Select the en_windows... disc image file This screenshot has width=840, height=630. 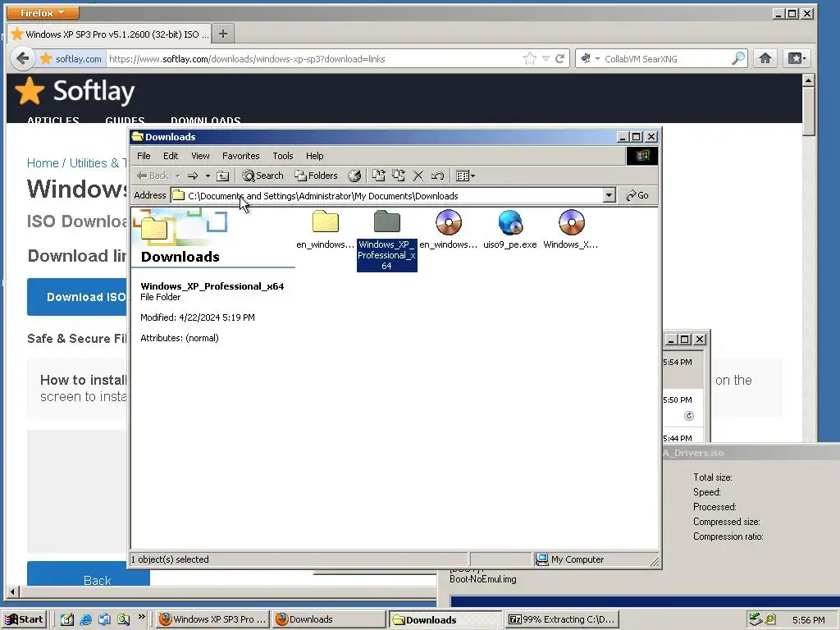coord(449,230)
